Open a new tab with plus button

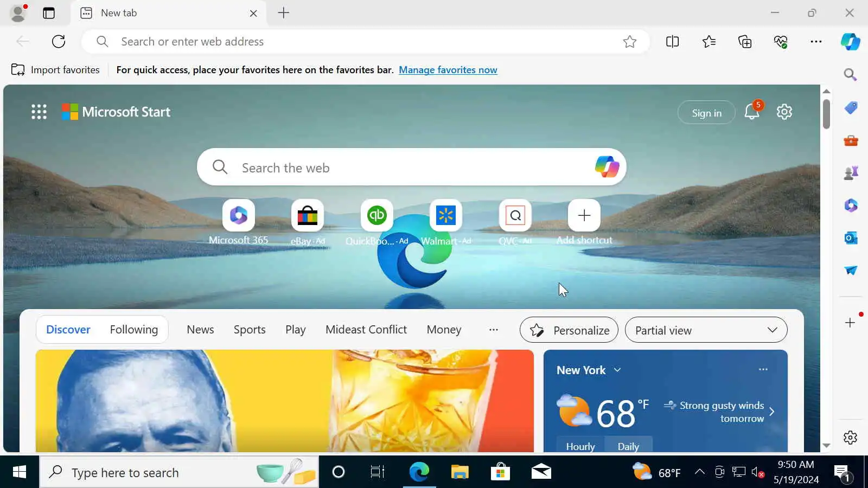[x=283, y=13]
